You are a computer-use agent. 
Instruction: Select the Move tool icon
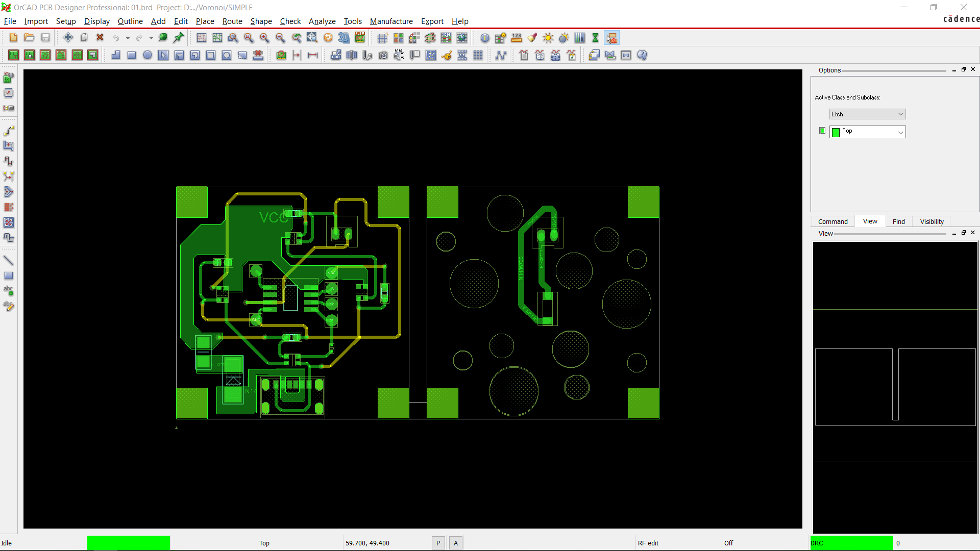pos(68,38)
